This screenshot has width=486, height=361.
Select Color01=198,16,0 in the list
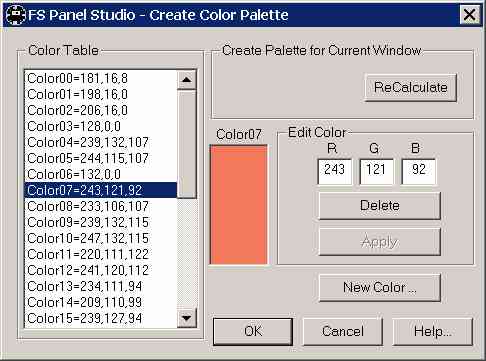point(101,94)
